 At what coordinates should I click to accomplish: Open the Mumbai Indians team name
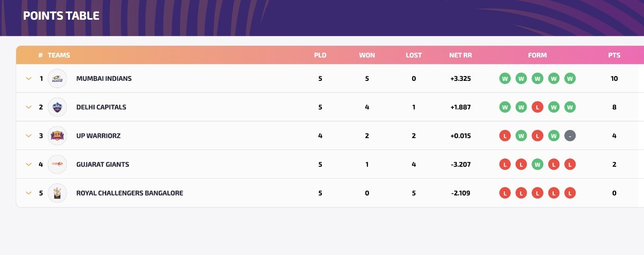coord(104,78)
